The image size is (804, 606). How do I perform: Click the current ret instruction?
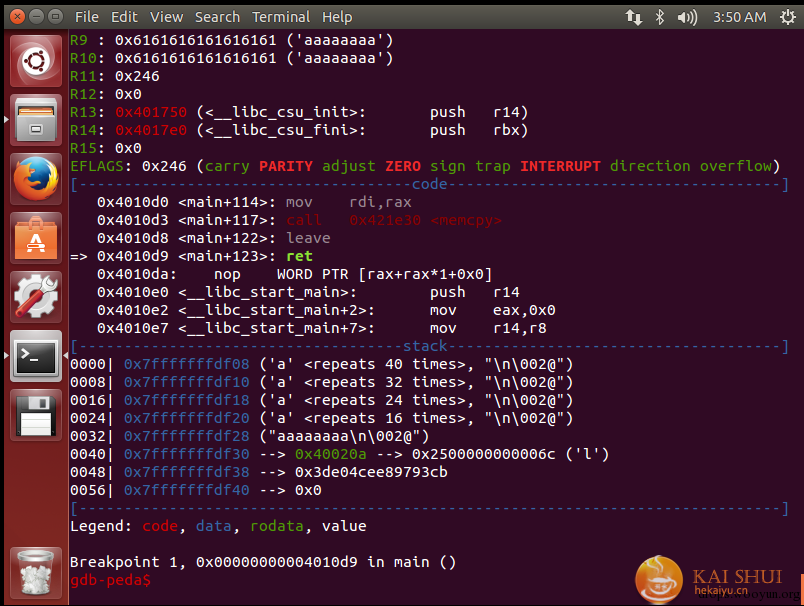tap(299, 256)
